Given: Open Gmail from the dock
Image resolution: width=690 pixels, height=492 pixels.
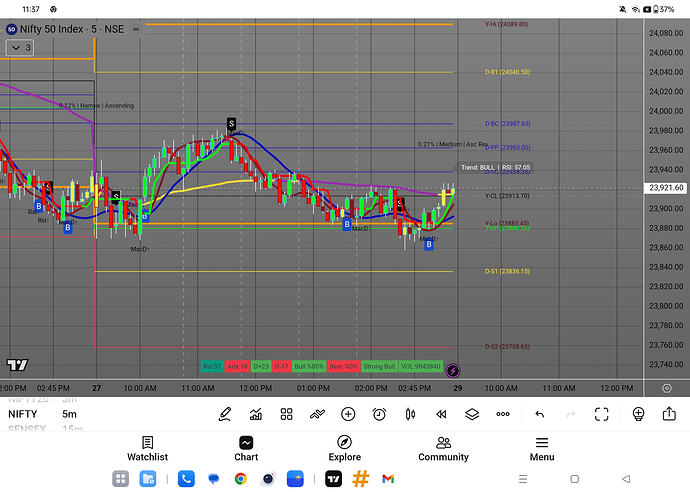Looking at the screenshot, I should coord(388,479).
